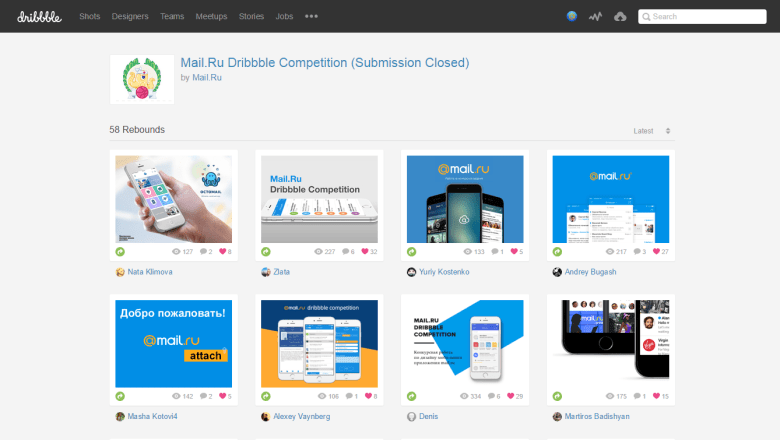The height and width of the screenshot is (440, 780).
Task: Open comments on Masha Kotovi4's shot
Action: click(x=206, y=396)
